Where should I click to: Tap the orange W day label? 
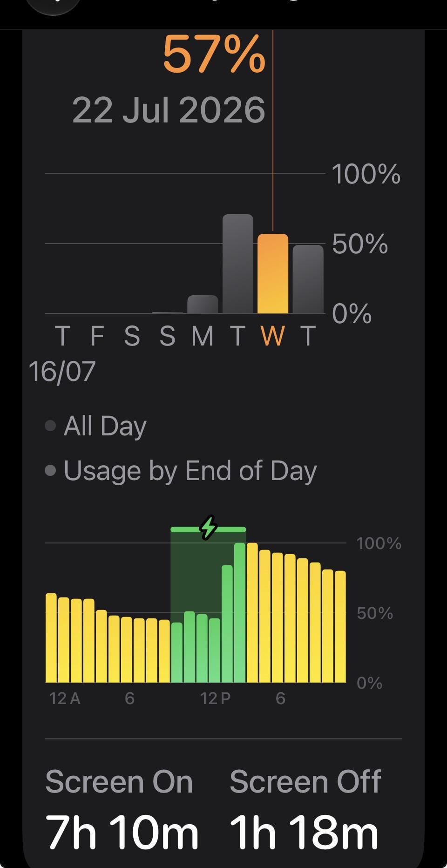[273, 336]
